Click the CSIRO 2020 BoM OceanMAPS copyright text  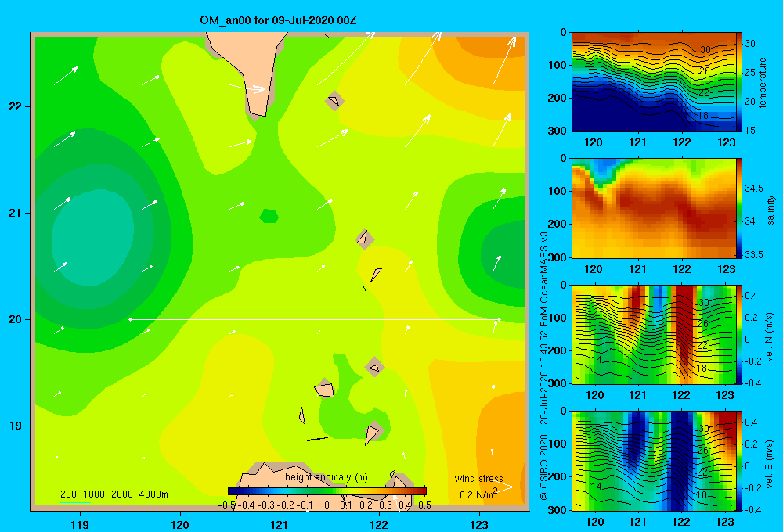(544, 366)
